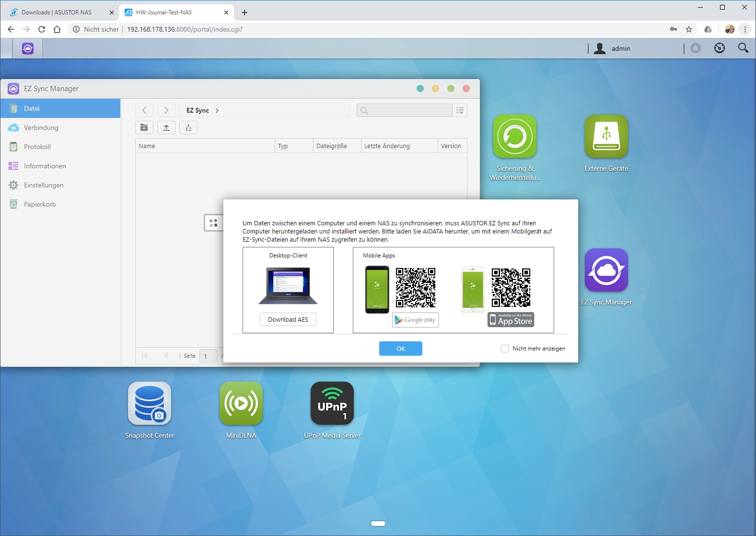
Task: Open the activity monitor gauge icon
Action: coord(720,48)
